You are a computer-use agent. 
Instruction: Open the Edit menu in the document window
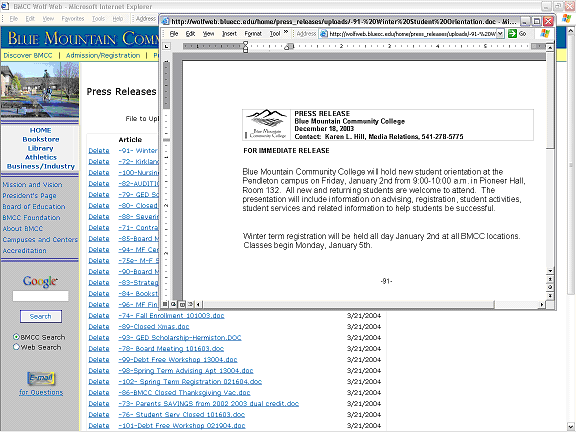click(190, 34)
